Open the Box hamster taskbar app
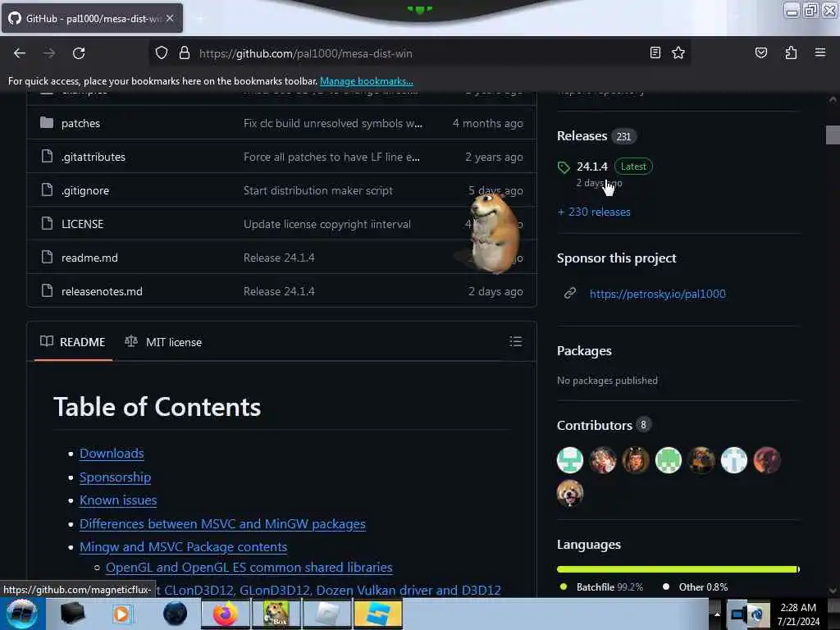Viewport: 840px width, 630px height. (276, 614)
